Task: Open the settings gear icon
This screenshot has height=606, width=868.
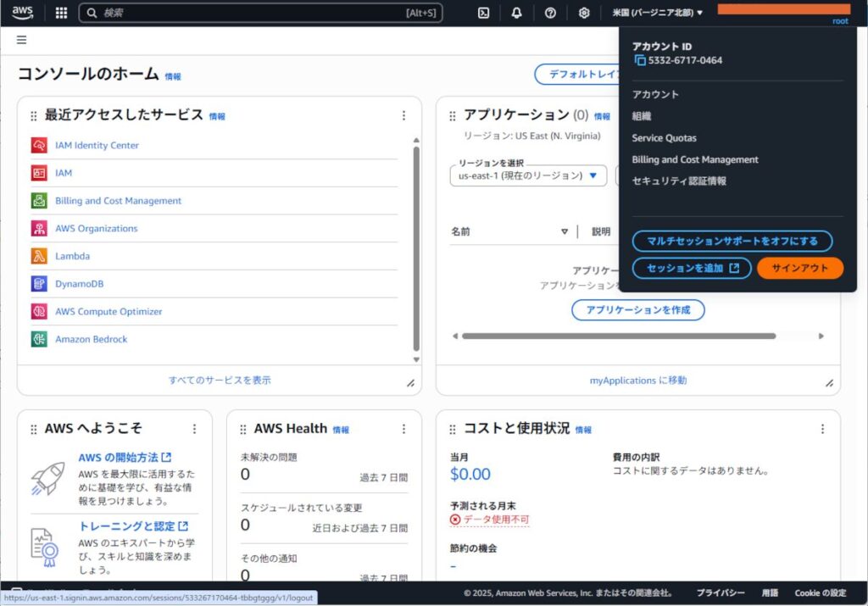Action: [584, 13]
